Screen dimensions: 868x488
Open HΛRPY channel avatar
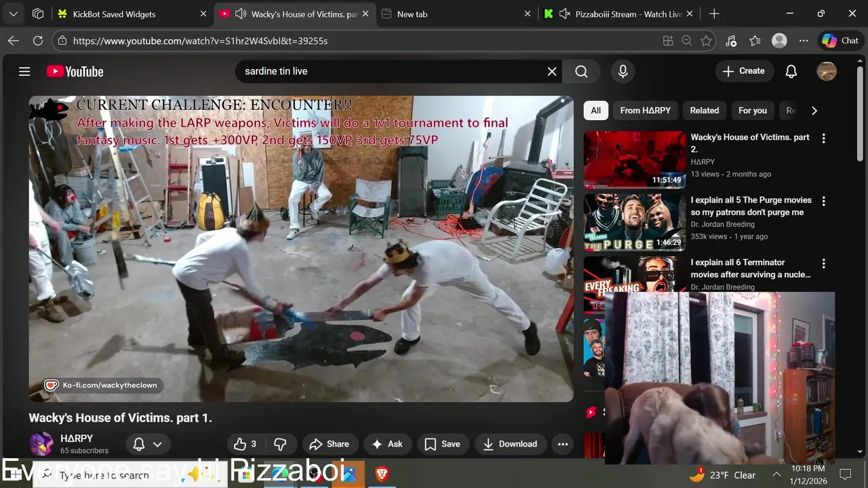(41, 444)
